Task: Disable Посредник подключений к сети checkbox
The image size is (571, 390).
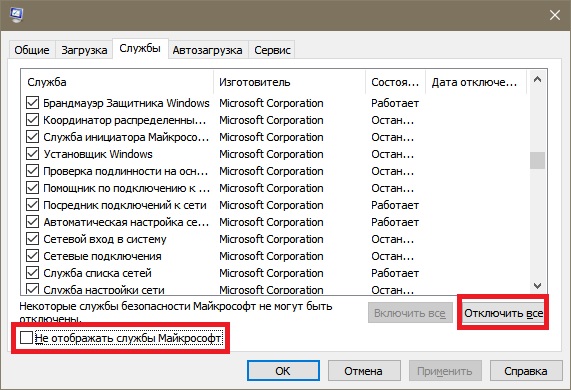Action: click(32, 205)
